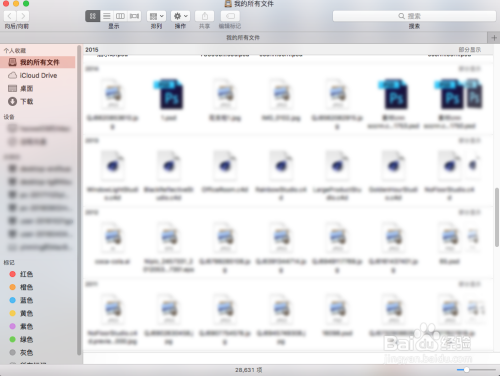Click the 设备 sidebar section header

tap(9, 117)
